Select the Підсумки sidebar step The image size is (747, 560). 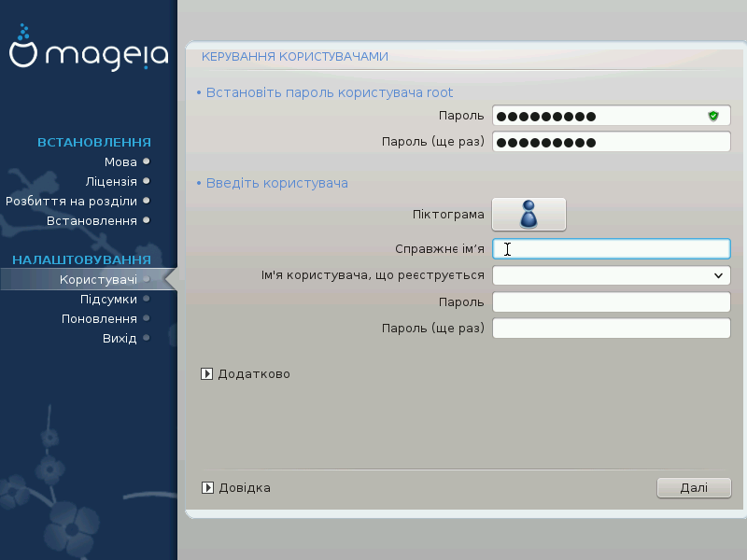tap(108, 300)
